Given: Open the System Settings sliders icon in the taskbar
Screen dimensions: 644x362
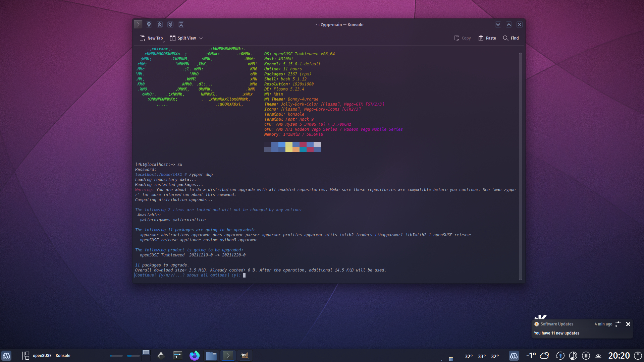Looking at the screenshot, I should (178, 356).
